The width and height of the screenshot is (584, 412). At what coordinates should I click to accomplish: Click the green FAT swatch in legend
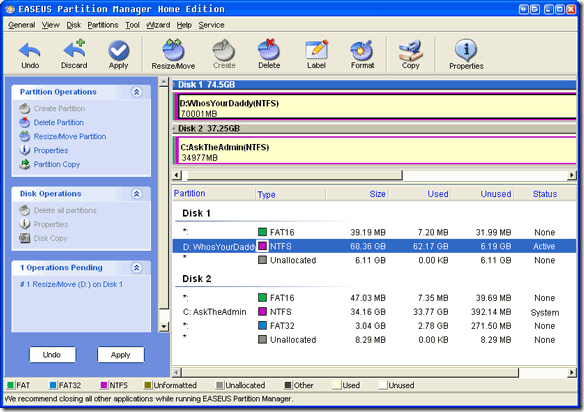point(11,385)
